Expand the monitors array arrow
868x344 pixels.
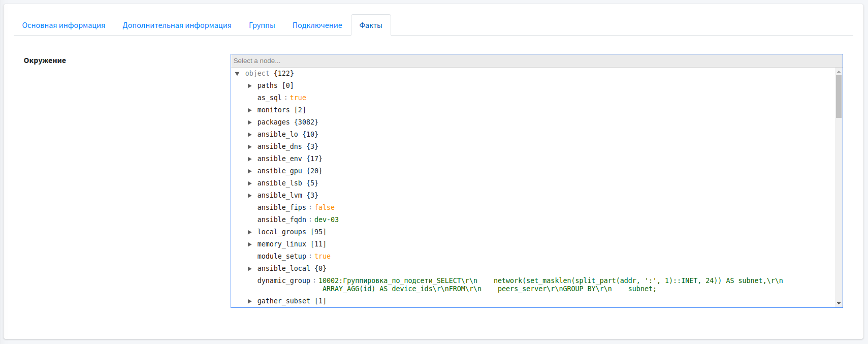pos(249,110)
